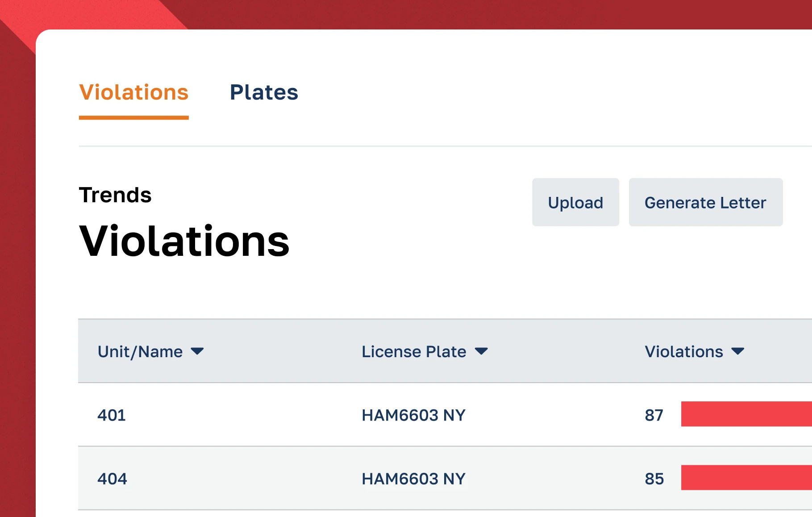Click red violations bar for unit 404

pos(745,477)
